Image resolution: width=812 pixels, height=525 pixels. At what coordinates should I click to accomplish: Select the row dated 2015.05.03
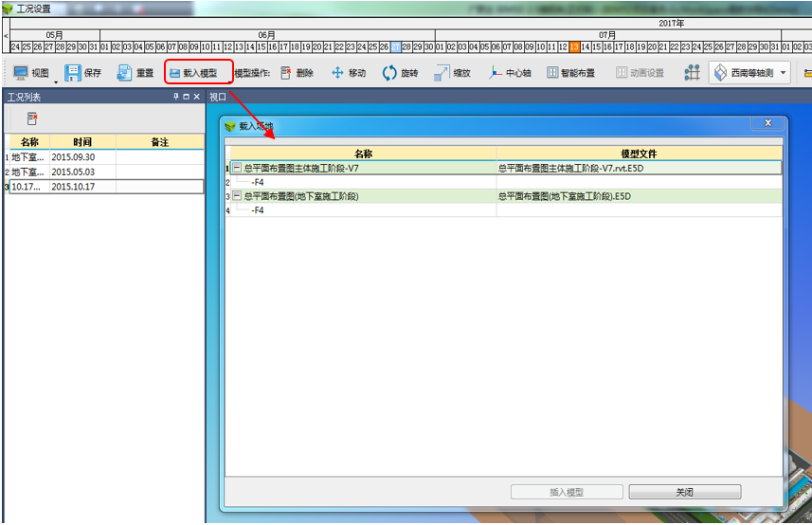pyautogui.click(x=106, y=172)
